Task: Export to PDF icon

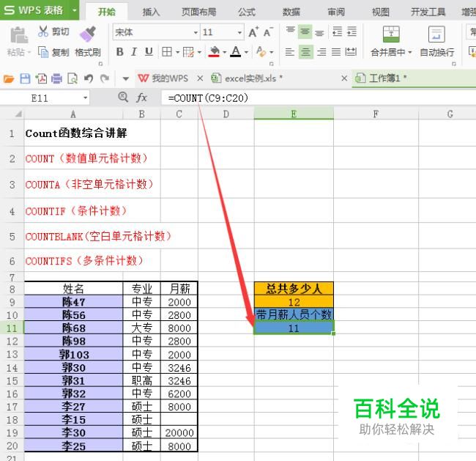Action: [x=41, y=78]
